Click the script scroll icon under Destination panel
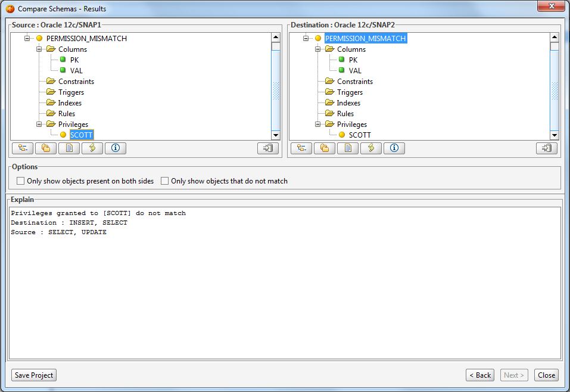 click(371, 148)
